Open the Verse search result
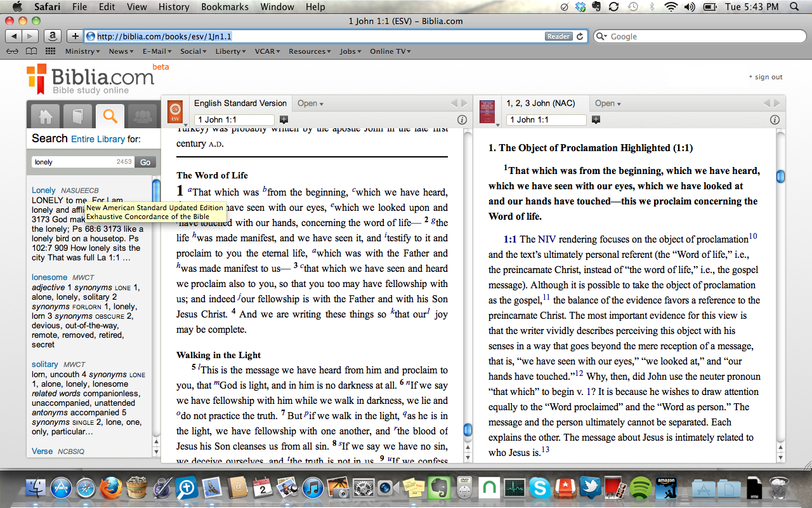The width and height of the screenshot is (812, 508). coord(43,451)
